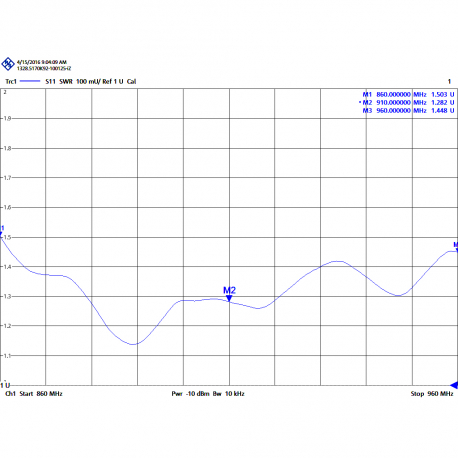
Task: Click the date and time stamp text
Action: click(x=42, y=62)
